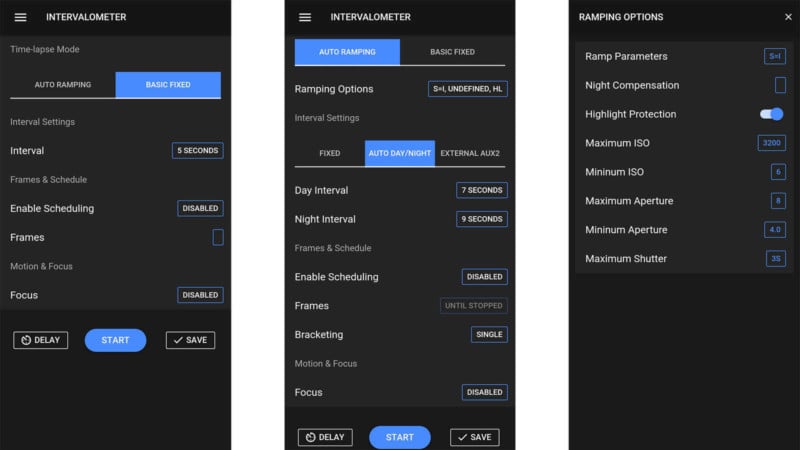Click the Maximum Shutter 3S field
The width and height of the screenshot is (800, 450).
click(x=775, y=259)
